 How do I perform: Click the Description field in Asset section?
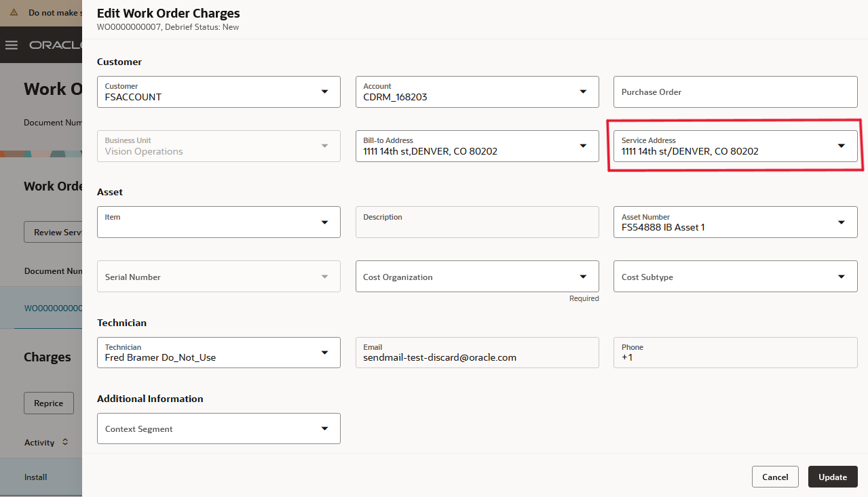pyautogui.click(x=476, y=222)
